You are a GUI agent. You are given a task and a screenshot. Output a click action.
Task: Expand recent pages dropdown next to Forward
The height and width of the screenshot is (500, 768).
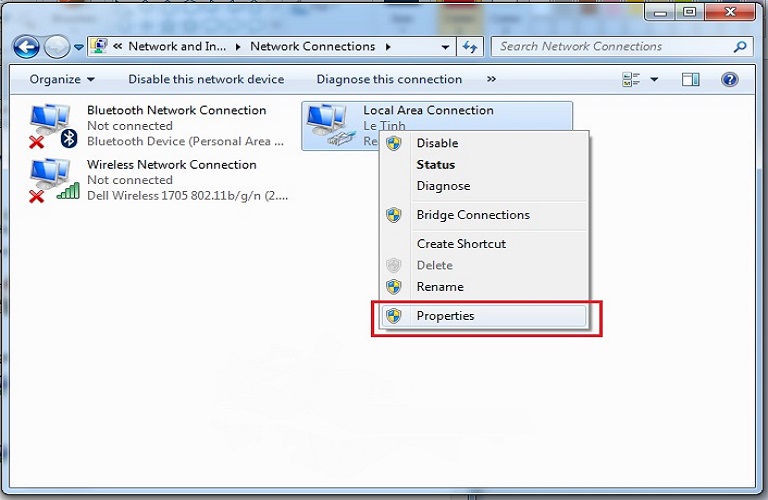pos(79,47)
